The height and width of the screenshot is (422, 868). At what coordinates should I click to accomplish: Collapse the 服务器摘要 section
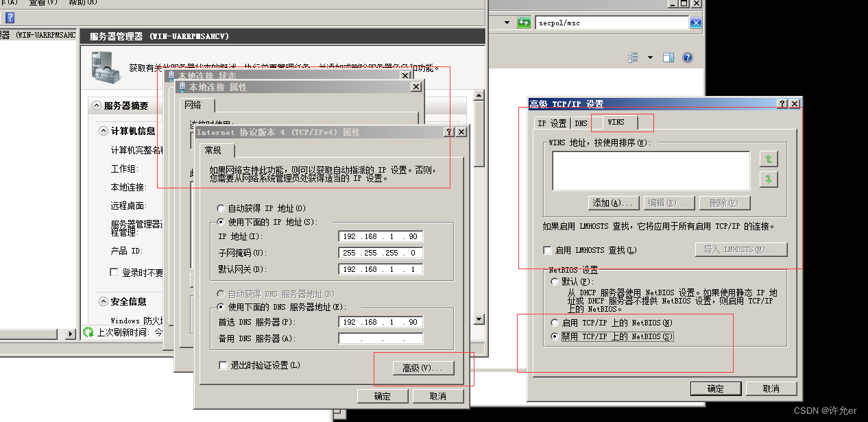[x=96, y=105]
